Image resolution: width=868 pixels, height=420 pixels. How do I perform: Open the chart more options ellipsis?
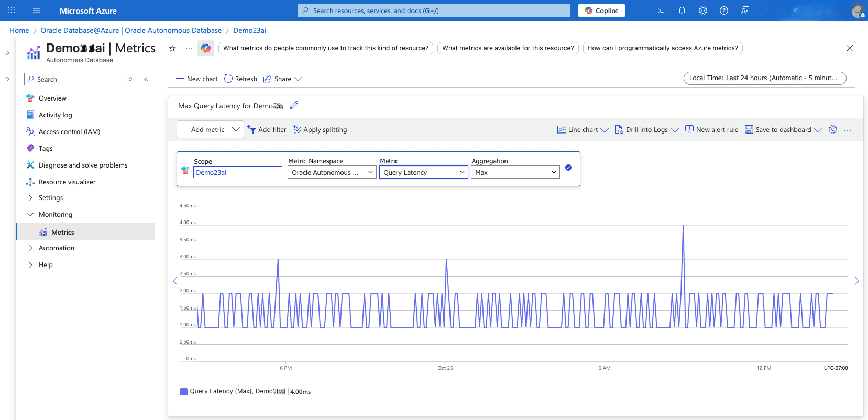pos(848,130)
